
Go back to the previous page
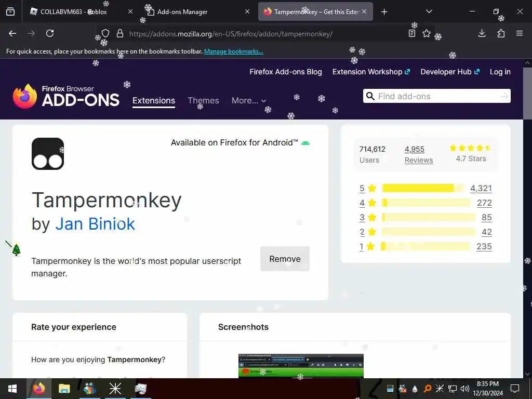coord(12,33)
